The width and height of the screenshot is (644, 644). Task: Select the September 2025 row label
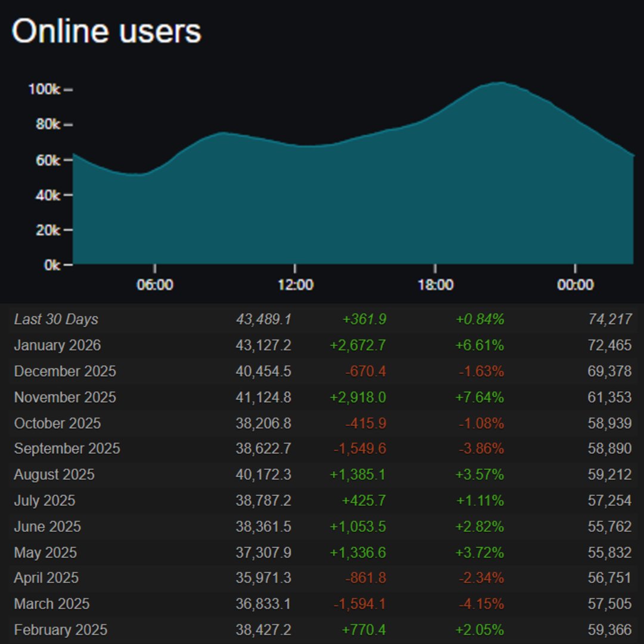point(67,448)
